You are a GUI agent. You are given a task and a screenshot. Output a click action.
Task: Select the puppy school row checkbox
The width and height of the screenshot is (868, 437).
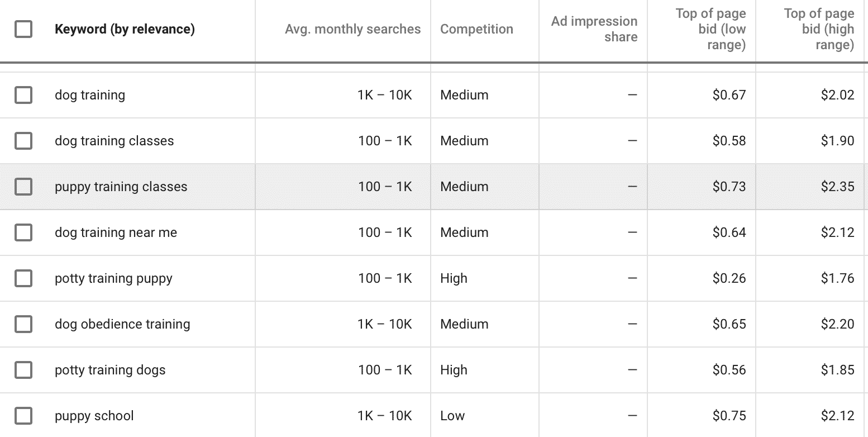pos(23,416)
